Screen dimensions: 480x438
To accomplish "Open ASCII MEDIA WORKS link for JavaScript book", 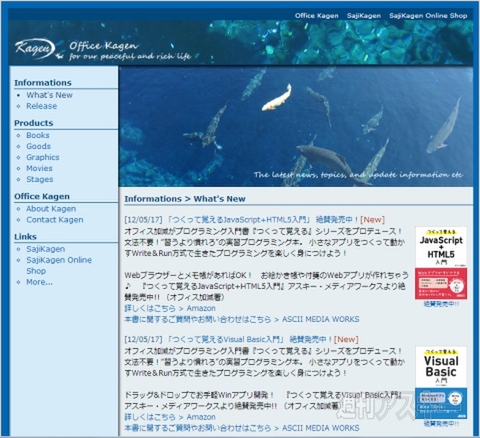I will pyautogui.click(x=242, y=319).
